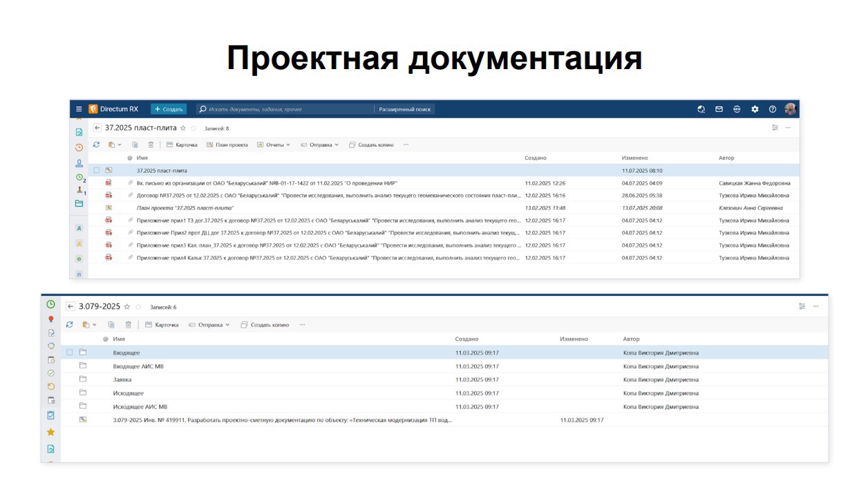Click the help question mark icon
Viewport: 868px width, 479px height.
[x=773, y=109]
